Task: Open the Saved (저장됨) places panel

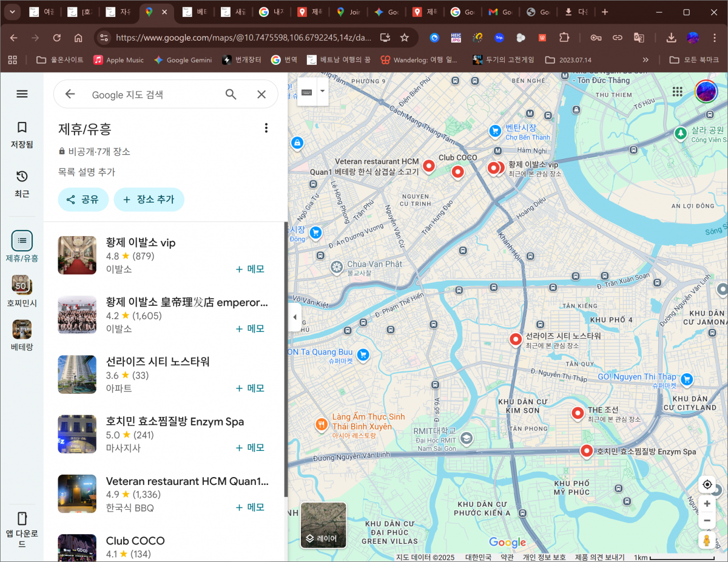Action: (x=22, y=134)
